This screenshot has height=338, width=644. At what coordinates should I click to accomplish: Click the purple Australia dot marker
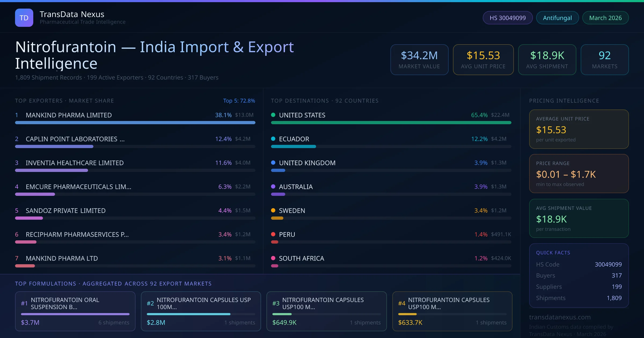(x=273, y=187)
